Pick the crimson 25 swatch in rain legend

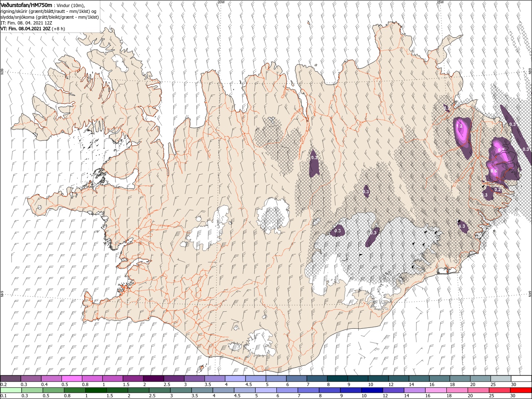pos(500,390)
